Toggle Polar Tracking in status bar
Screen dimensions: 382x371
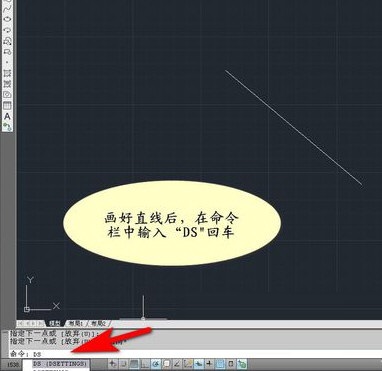pos(156,364)
